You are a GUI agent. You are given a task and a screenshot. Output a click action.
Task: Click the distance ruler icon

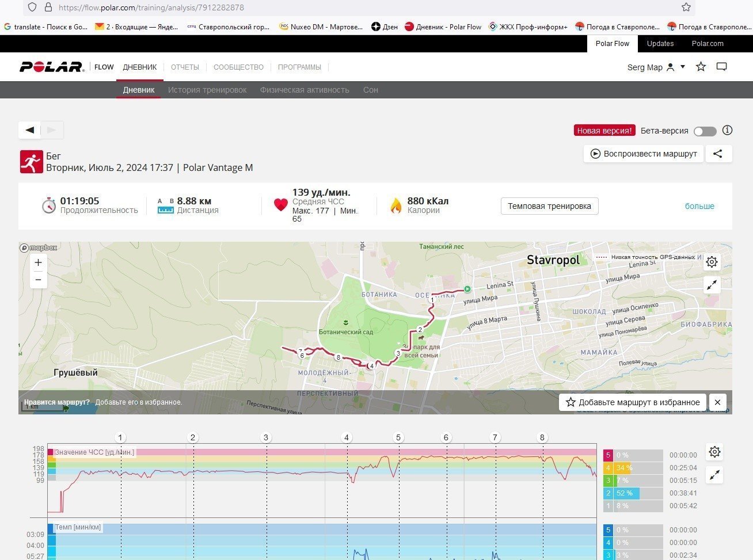166,207
